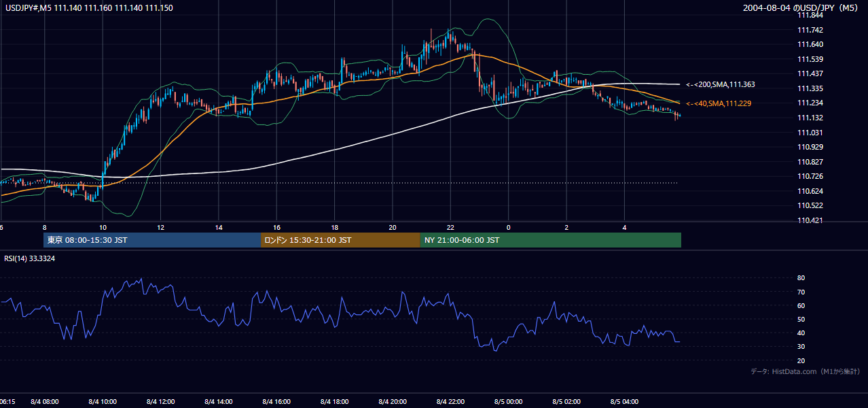868x408 pixels.
Task: Click the 8/5 04:00 bottom time label
Action: (625, 402)
